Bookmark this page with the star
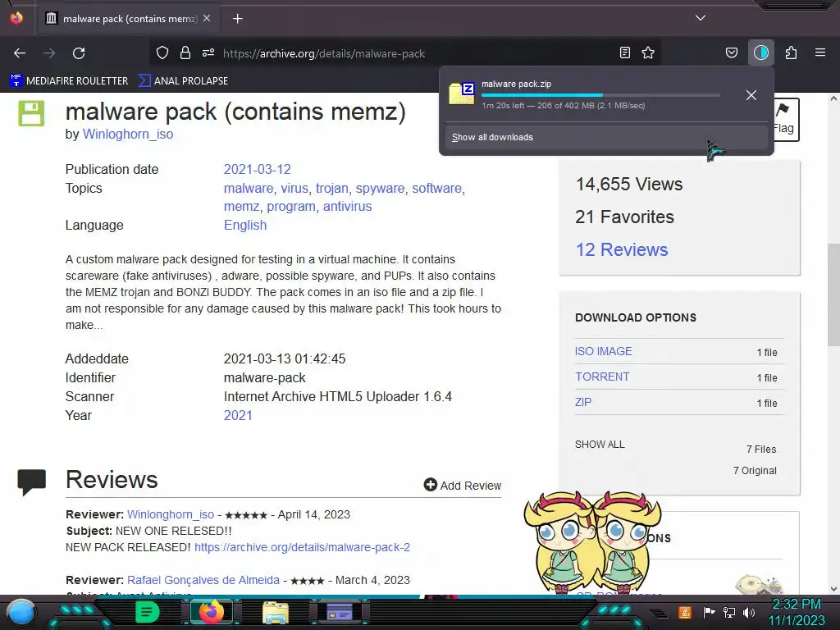Image resolution: width=840 pixels, height=630 pixels. click(648, 52)
